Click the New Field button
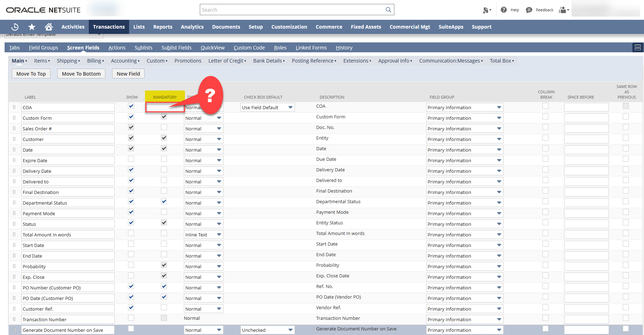The height and width of the screenshot is (335, 644). [x=128, y=74]
